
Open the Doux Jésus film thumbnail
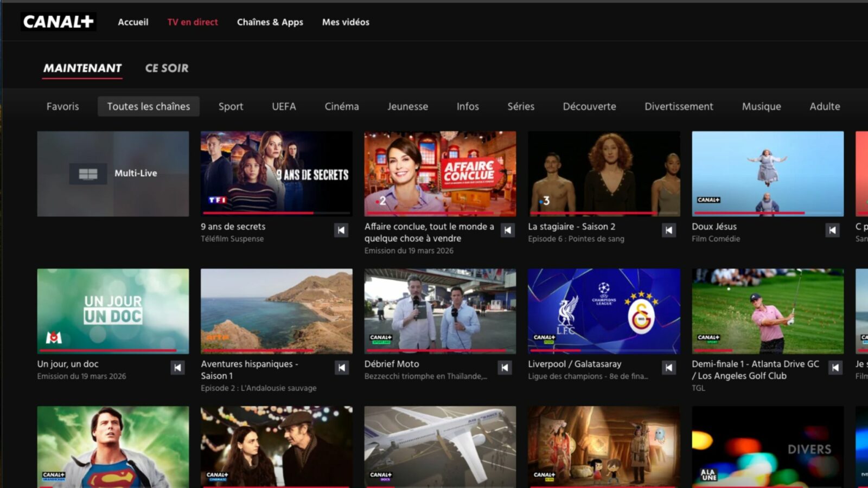(x=768, y=174)
